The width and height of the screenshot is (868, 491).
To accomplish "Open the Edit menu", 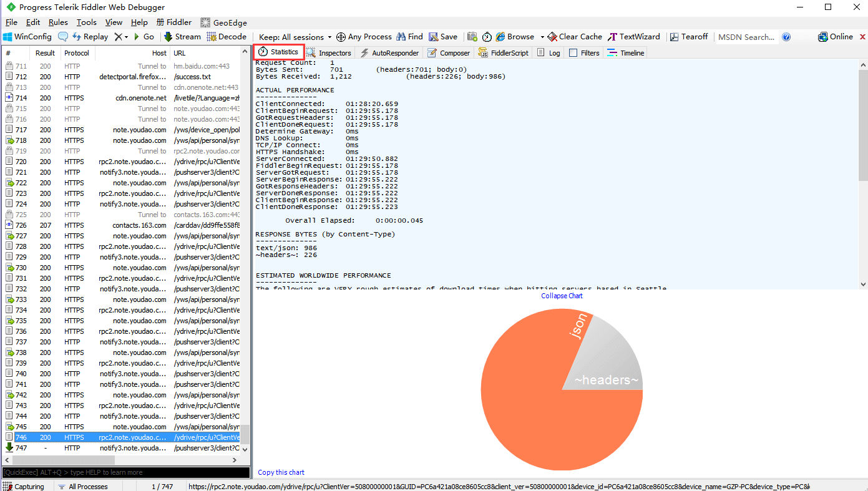I will 33,22.
